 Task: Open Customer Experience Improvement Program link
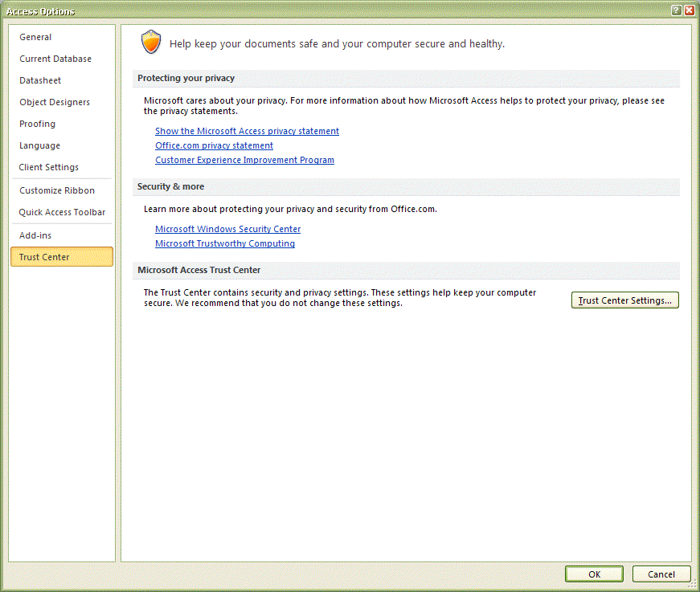point(244,160)
